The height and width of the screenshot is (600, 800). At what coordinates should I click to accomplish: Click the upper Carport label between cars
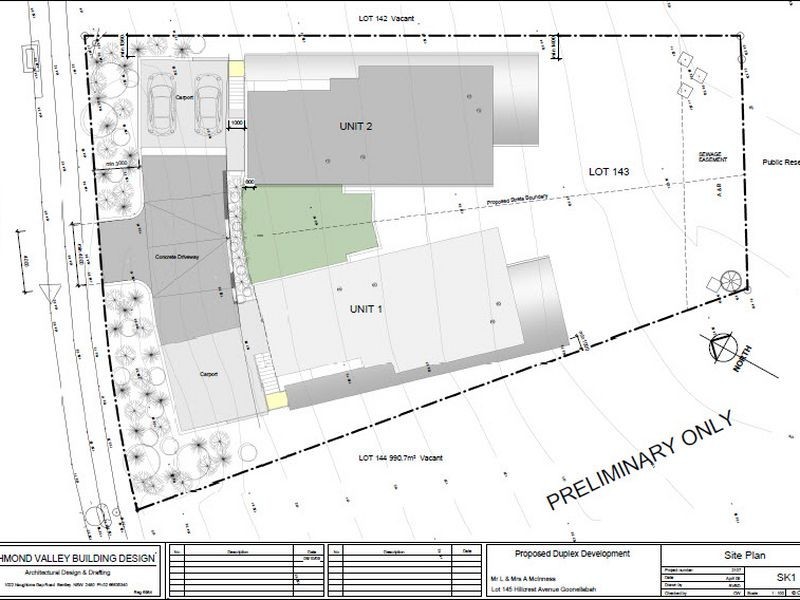[184, 97]
